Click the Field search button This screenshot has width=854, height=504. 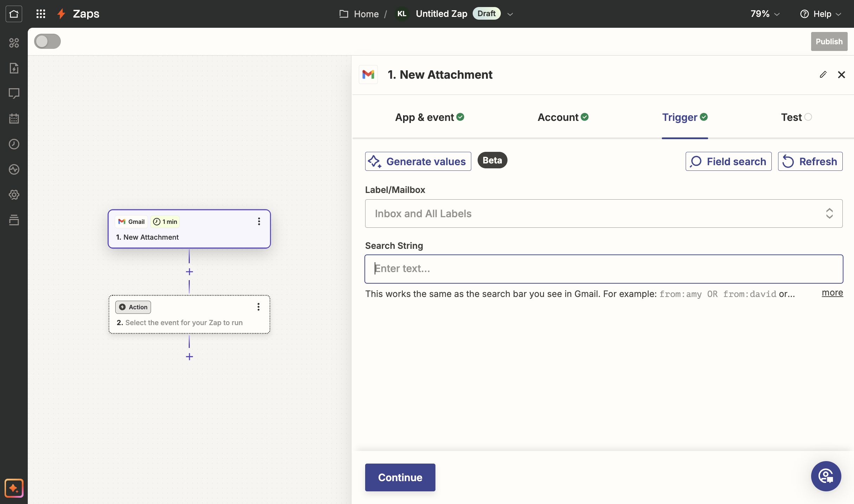[728, 161]
